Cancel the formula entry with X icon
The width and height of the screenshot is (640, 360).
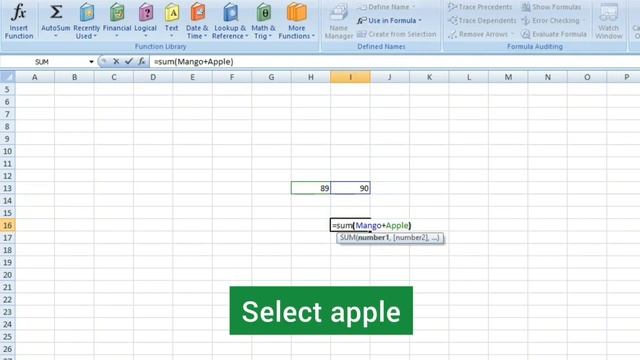click(x=116, y=61)
